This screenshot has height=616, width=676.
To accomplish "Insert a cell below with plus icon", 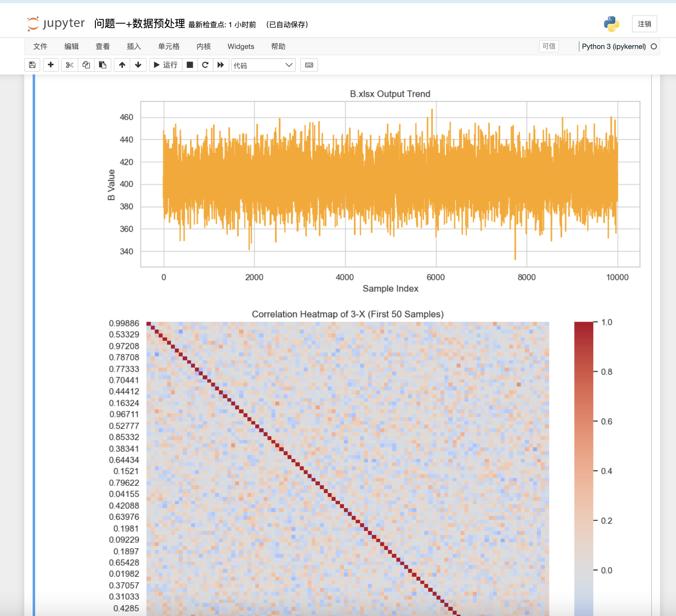I will coord(51,65).
